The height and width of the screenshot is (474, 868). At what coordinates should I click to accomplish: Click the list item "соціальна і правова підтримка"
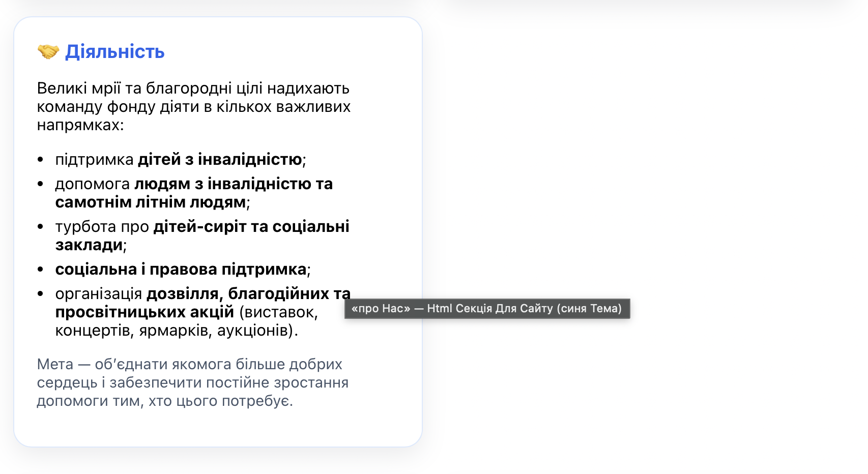[181, 270]
